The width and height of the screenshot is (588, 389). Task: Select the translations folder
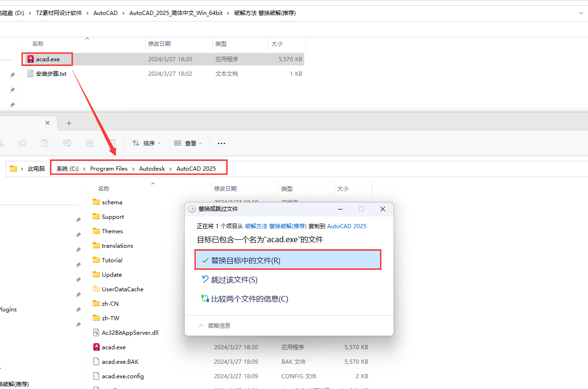tap(117, 245)
